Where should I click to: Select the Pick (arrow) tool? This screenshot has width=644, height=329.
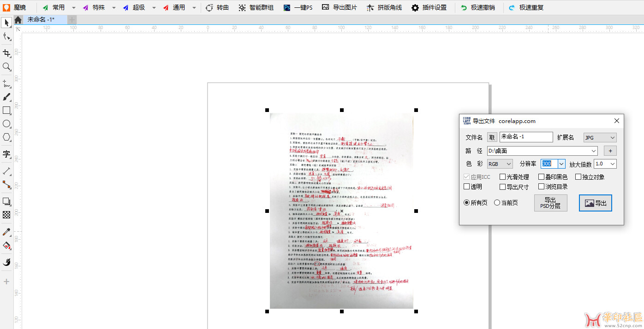pos(6,23)
